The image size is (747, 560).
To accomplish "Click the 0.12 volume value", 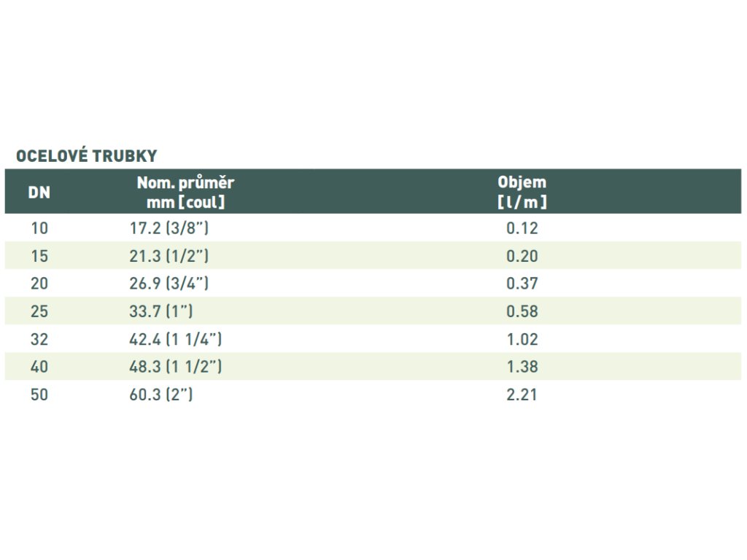I will click(522, 228).
